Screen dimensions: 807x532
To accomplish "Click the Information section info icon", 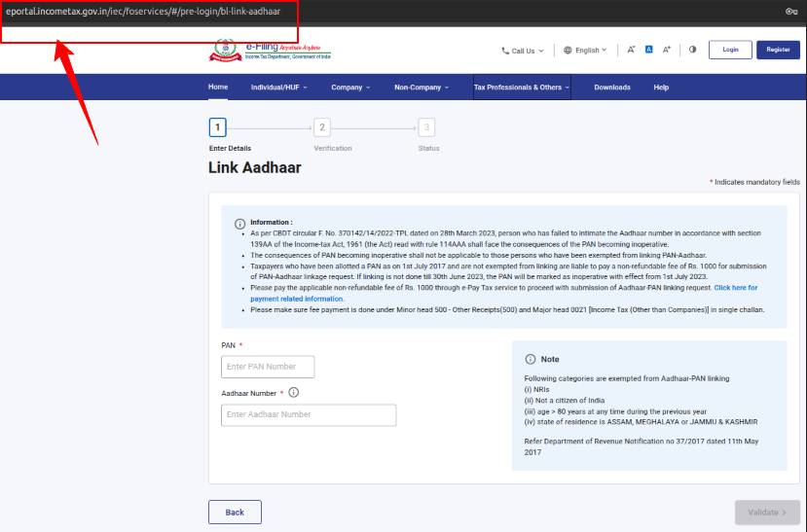I will click(x=239, y=224).
